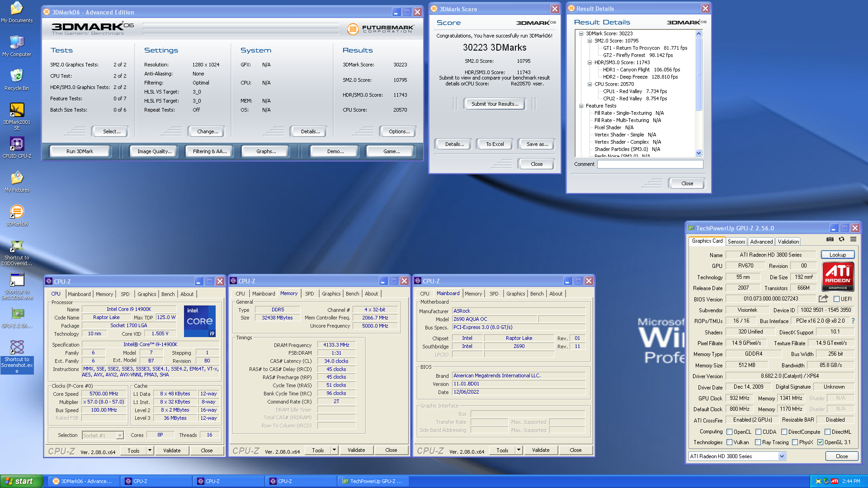Image resolution: width=868 pixels, height=488 pixels.
Task: Click the GPU-Z title bar icon
Action: coord(691,228)
